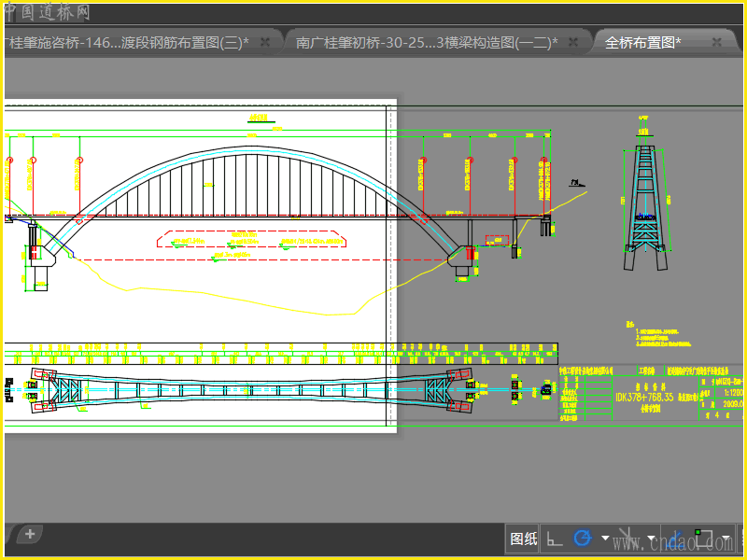Close the 钢筋布置图(三) tab
Image resolution: width=747 pixels, height=560 pixels.
coord(265,42)
